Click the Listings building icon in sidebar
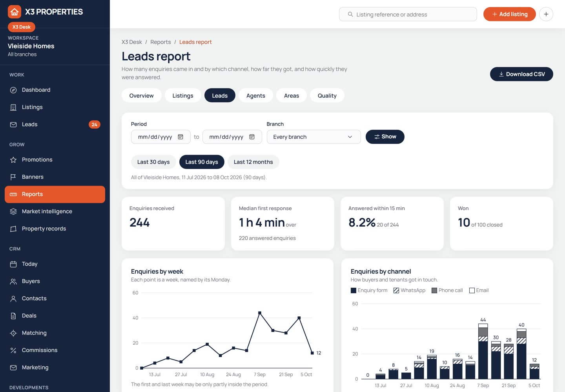565x392 pixels. pyautogui.click(x=13, y=107)
